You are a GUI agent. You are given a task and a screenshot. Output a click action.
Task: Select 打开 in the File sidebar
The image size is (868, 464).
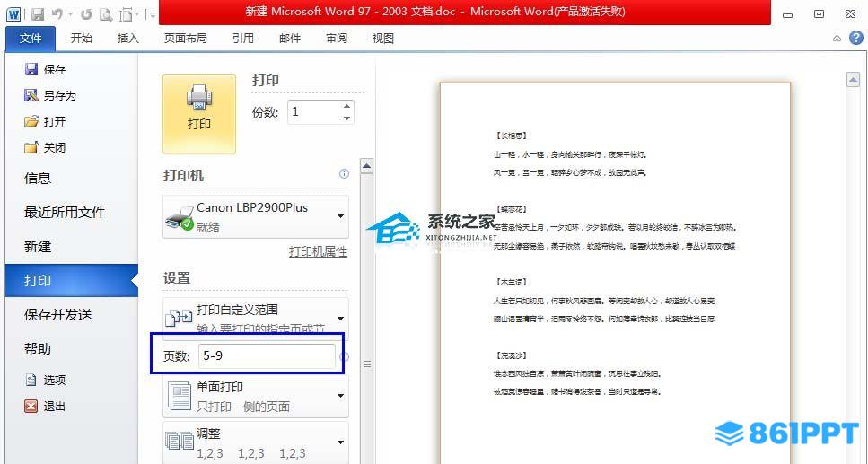click(46, 121)
